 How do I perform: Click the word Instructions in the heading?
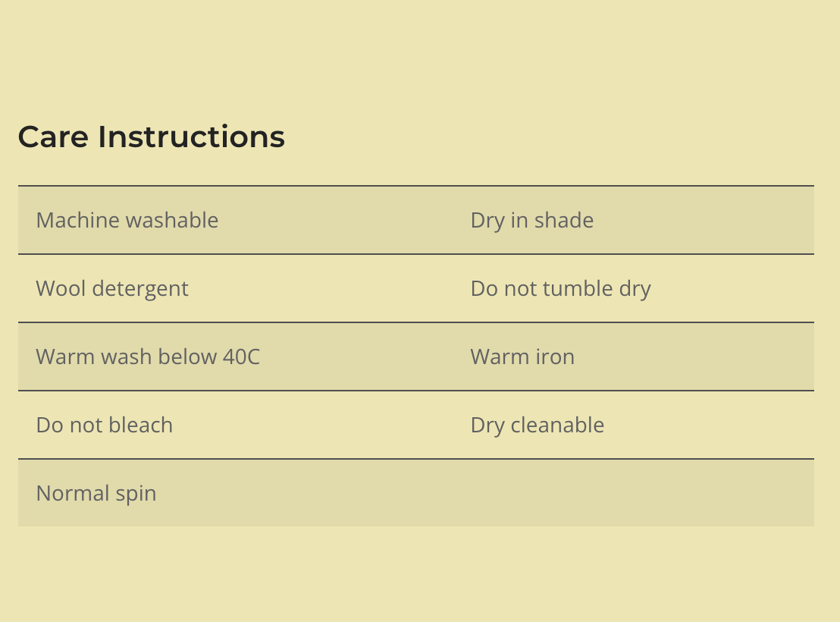pyautogui.click(x=191, y=137)
